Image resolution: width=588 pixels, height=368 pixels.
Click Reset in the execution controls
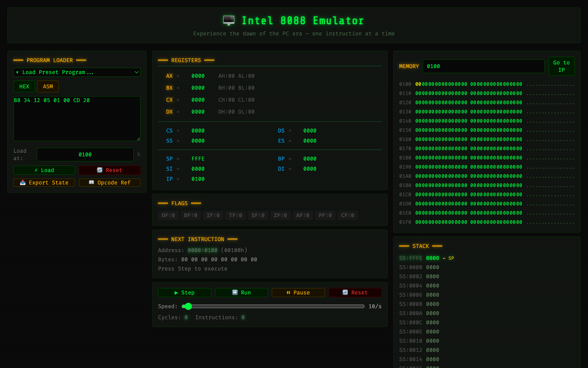click(x=355, y=293)
